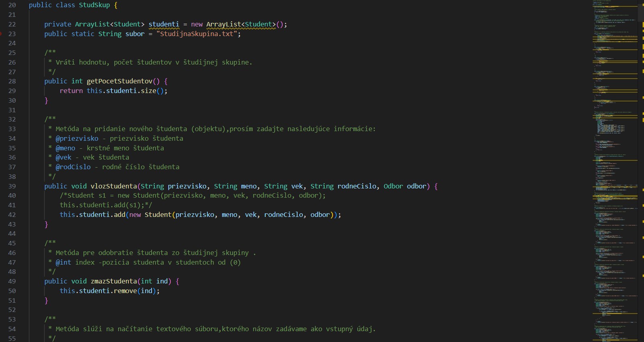This screenshot has width=644, height=342.
Task: Click the size() call on line 29
Action: tap(148, 91)
